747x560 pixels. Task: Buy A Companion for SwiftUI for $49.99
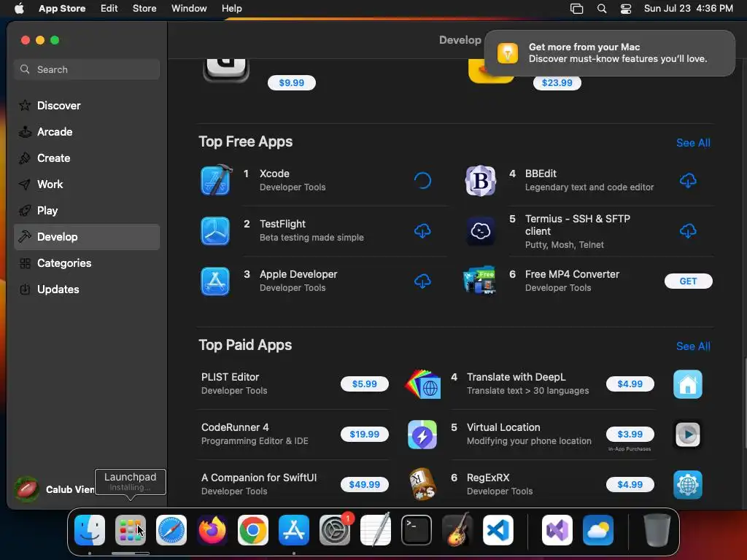pos(365,484)
